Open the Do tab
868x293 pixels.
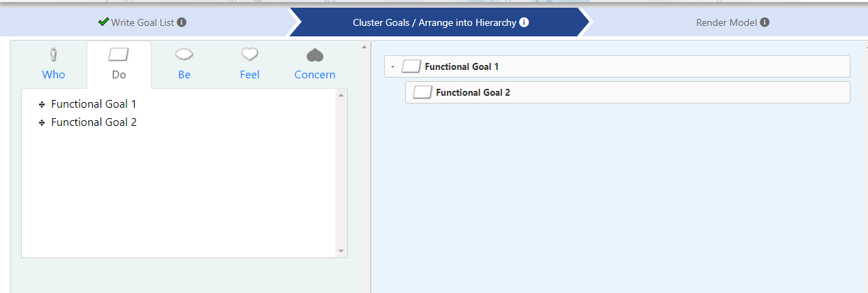click(x=119, y=64)
